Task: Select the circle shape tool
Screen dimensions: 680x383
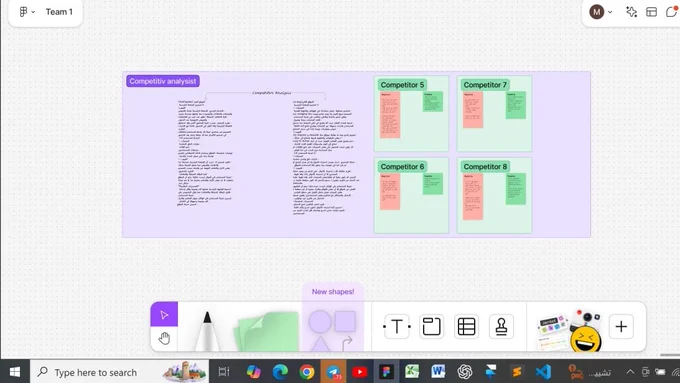Action: [x=320, y=322]
